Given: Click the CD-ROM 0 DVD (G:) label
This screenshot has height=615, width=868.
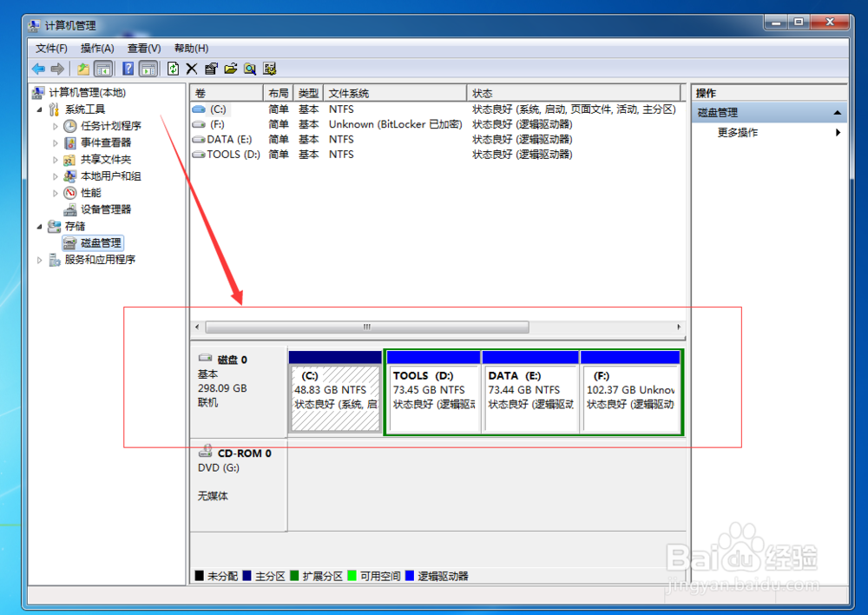Looking at the screenshot, I should (239, 486).
